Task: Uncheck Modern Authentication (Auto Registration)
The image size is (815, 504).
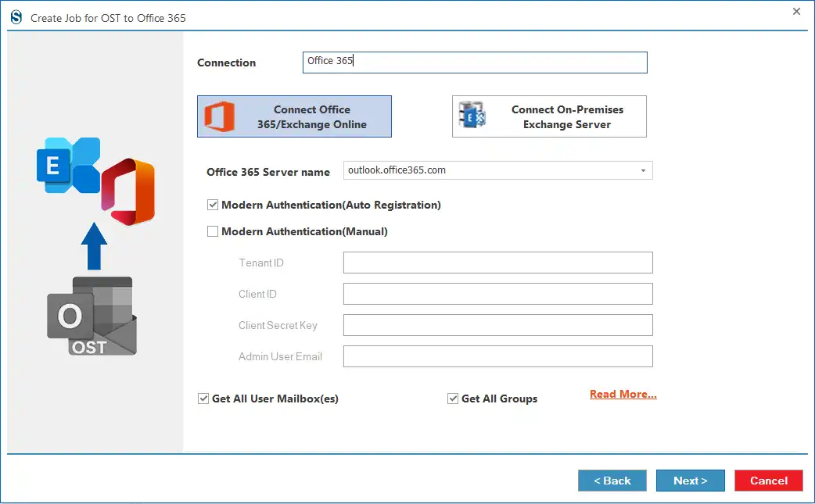Action: 213,205
